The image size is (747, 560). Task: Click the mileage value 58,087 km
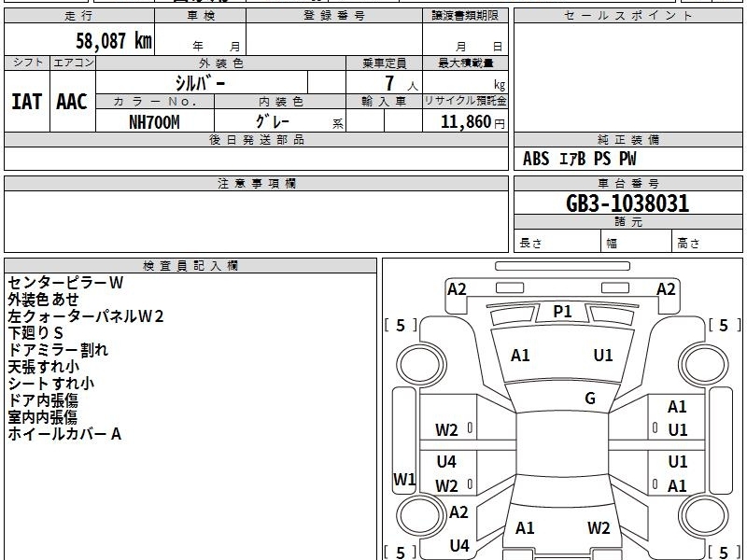pos(114,41)
